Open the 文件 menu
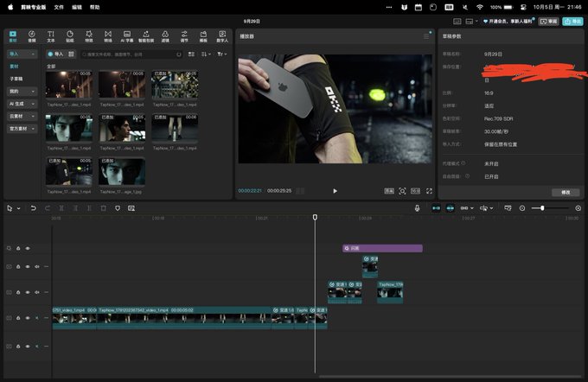The height and width of the screenshot is (382, 588). [59, 7]
